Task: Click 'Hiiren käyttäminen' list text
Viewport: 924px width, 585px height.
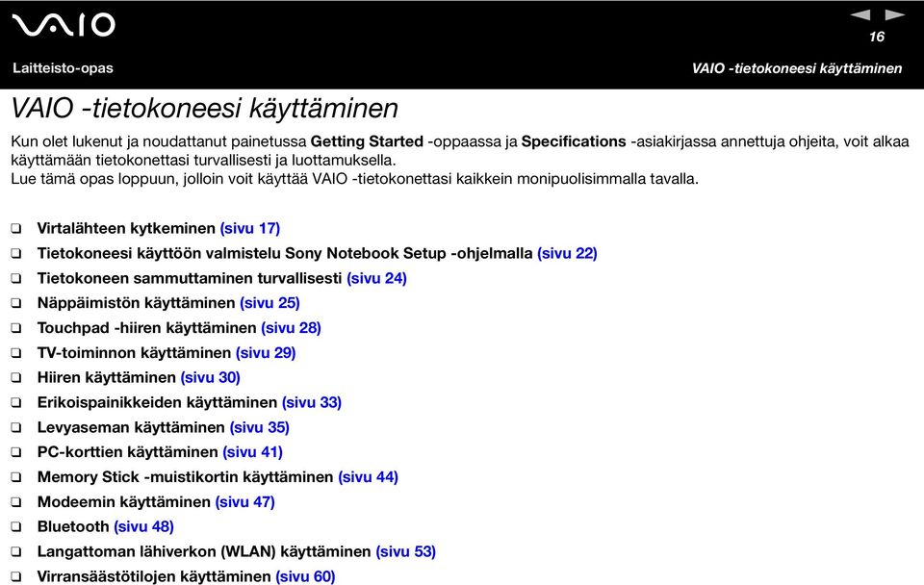Action: click(x=107, y=377)
